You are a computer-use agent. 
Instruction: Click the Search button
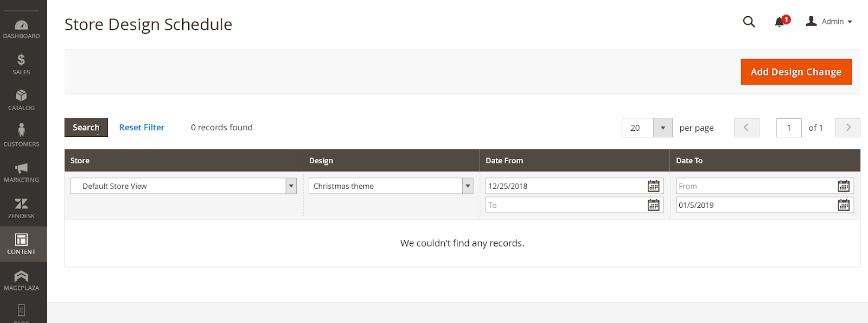click(86, 128)
